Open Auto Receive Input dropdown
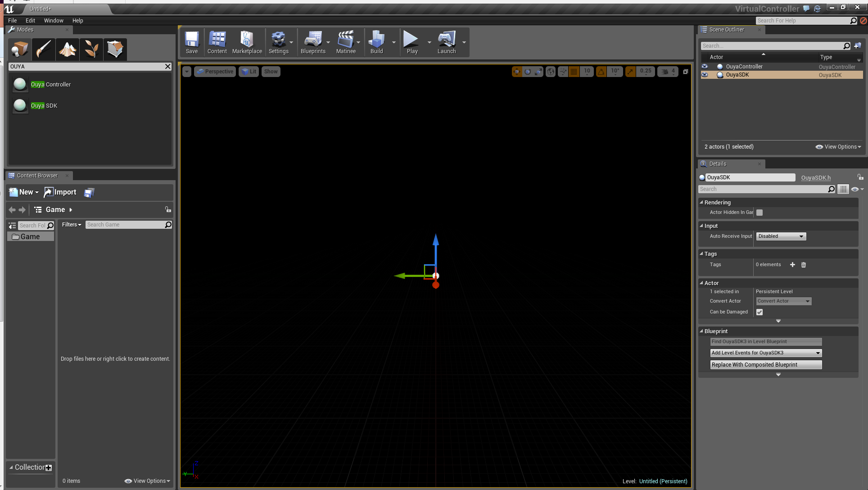 (781, 236)
